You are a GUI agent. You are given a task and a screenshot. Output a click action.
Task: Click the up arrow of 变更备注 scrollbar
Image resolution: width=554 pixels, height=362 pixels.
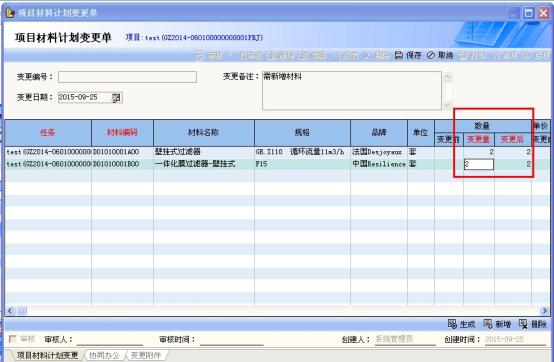pyautogui.click(x=447, y=77)
